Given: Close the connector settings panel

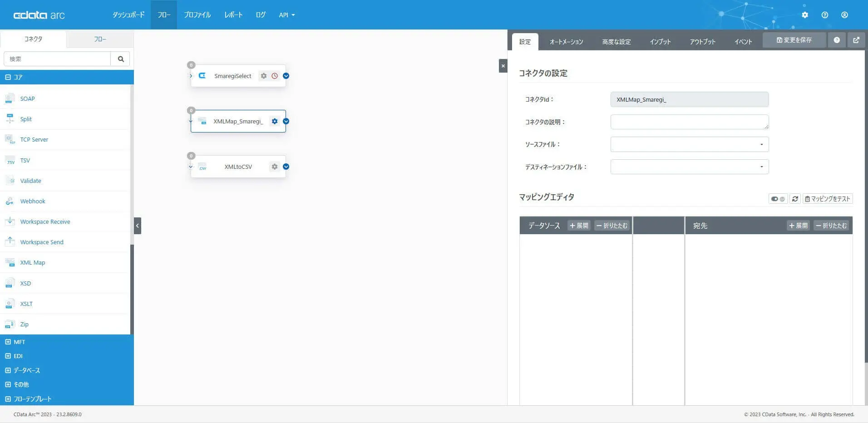Looking at the screenshot, I should 503,66.
